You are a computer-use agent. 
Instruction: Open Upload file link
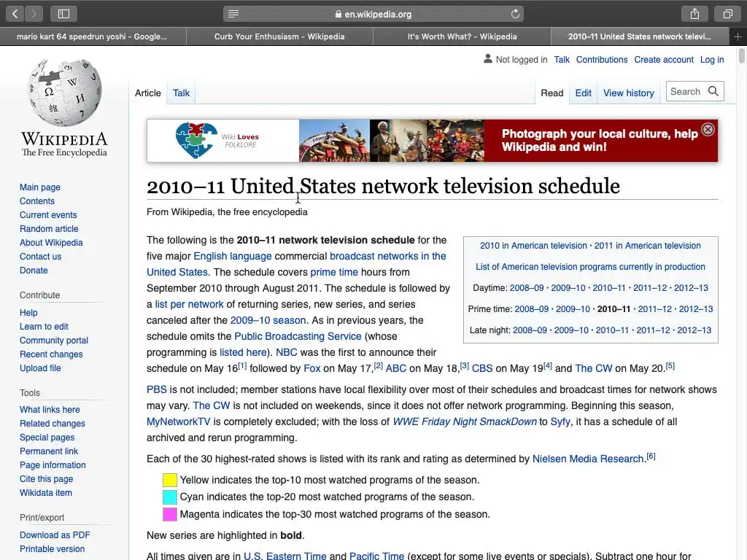(x=40, y=367)
